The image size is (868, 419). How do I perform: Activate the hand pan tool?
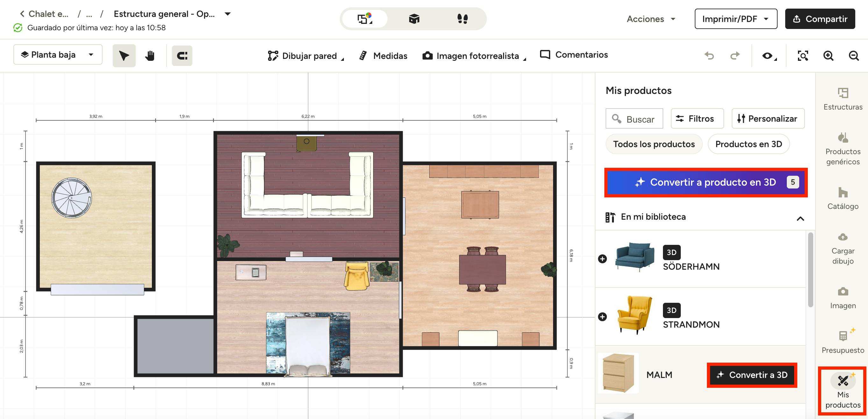(x=150, y=56)
